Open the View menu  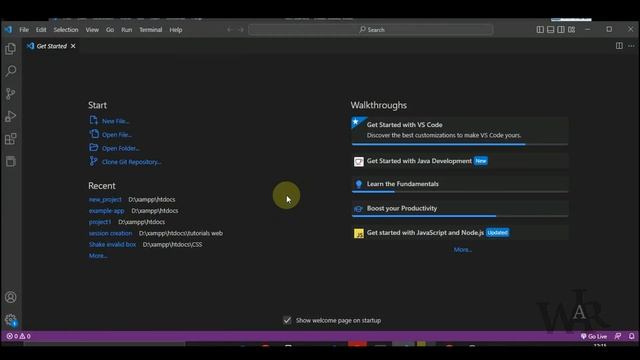click(x=92, y=30)
